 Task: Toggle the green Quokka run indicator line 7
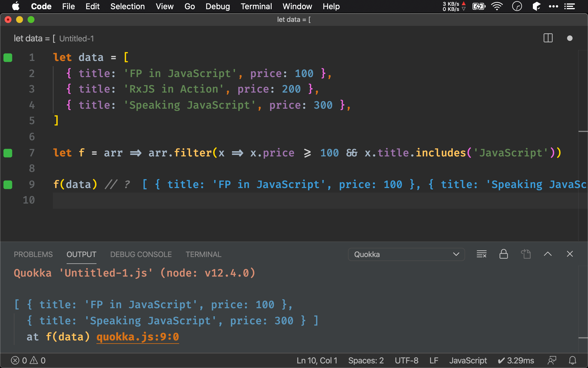tap(8, 153)
